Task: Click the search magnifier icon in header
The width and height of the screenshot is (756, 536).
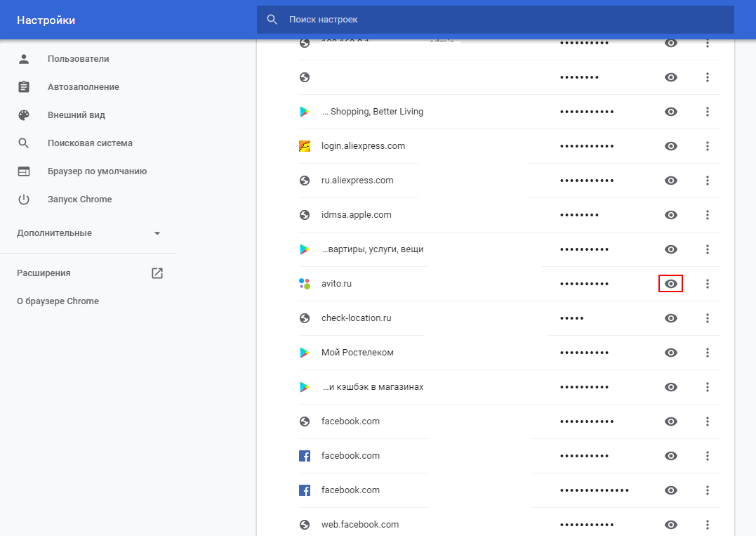Action: 272,20
